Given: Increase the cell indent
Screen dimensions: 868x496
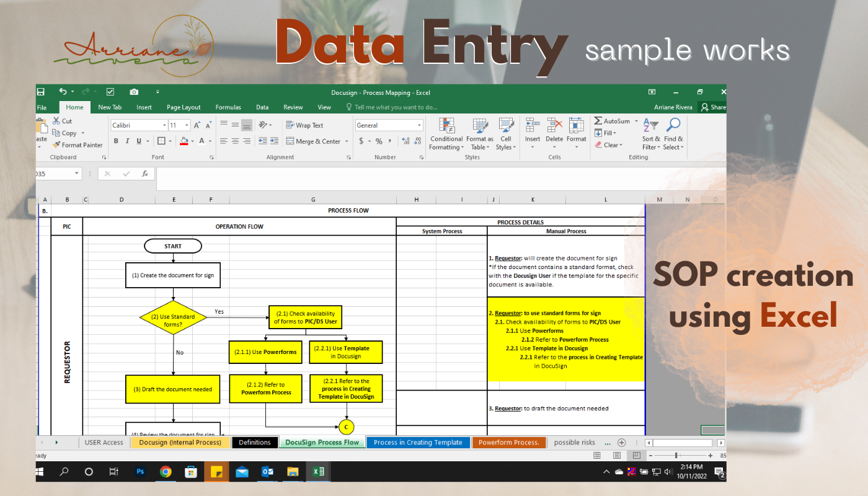Looking at the screenshot, I should (x=274, y=141).
